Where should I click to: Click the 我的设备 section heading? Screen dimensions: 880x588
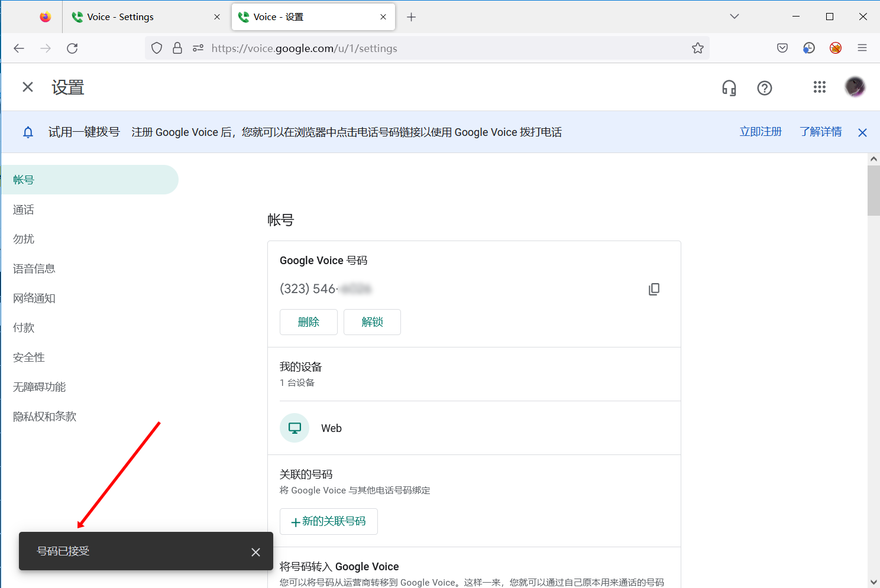tap(301, 367)
